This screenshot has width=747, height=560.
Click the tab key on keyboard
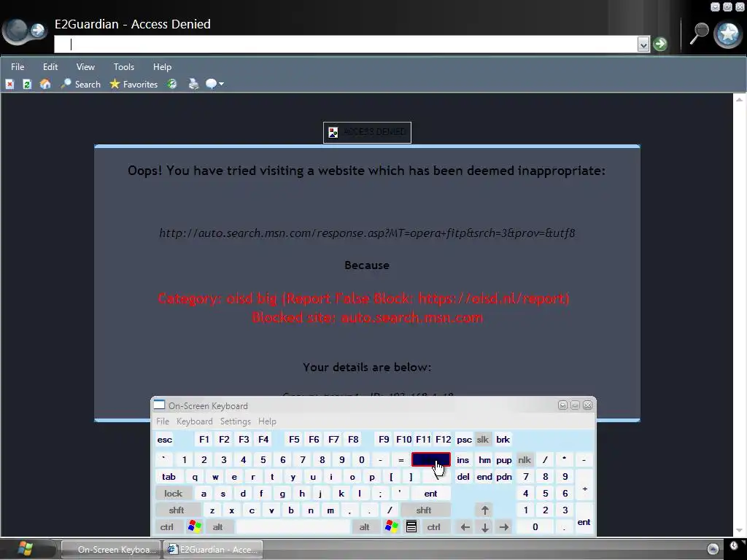[x=169, y=477]
